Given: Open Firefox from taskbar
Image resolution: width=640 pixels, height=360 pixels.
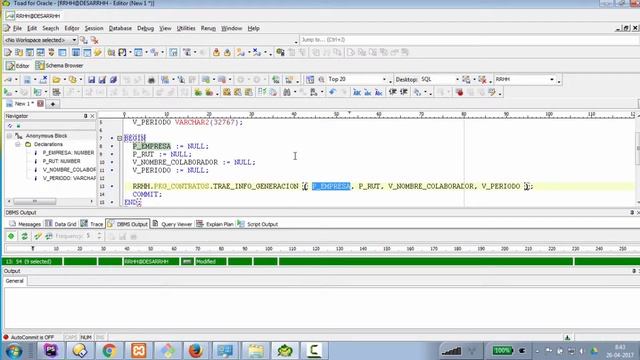Looking at the screenshot, I should 196,351.
